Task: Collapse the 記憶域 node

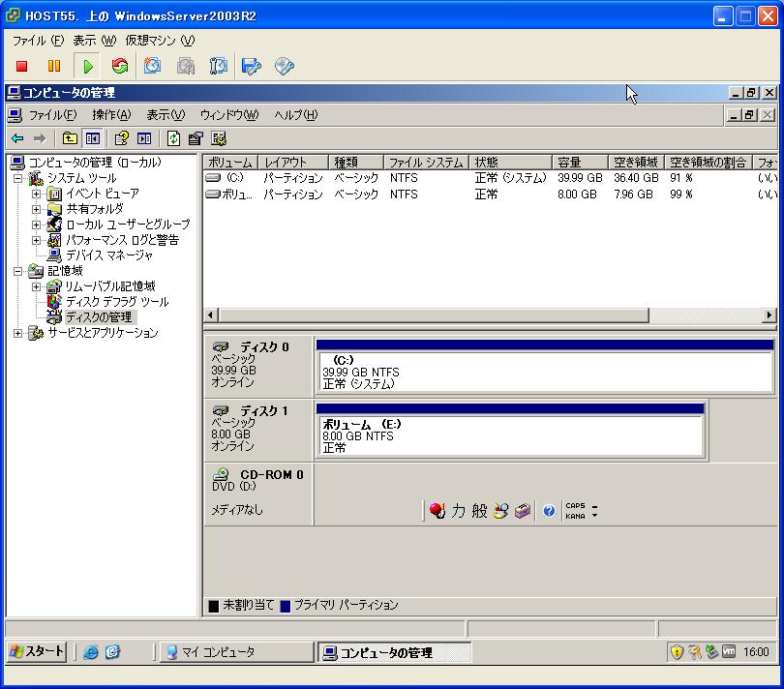Action: point(18,271)
